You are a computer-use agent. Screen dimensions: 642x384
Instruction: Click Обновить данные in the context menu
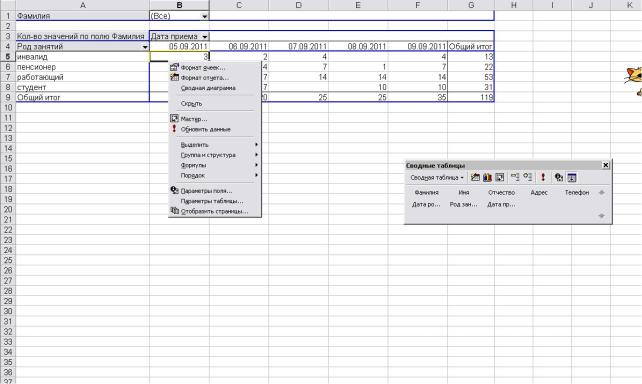pos(215,129)
